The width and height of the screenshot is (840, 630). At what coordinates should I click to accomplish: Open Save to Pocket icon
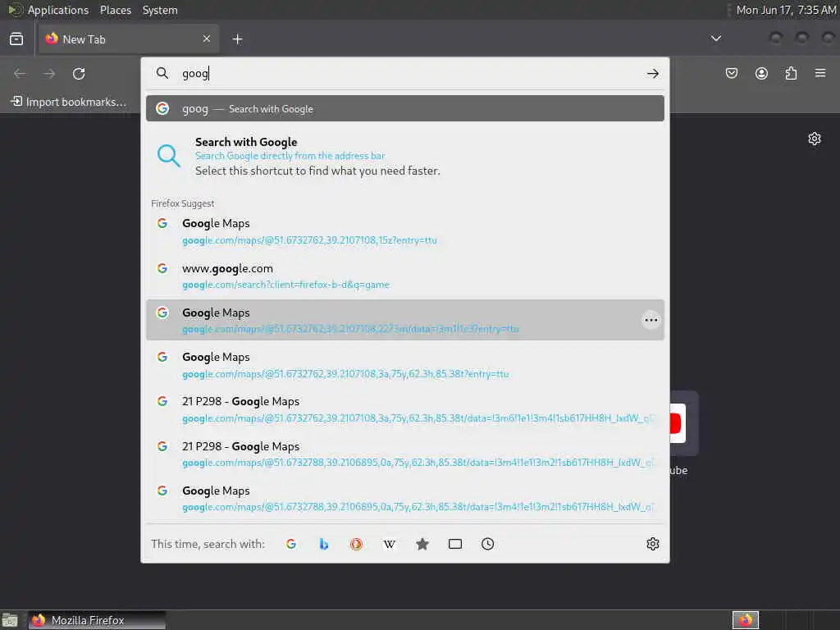(731, 73)
